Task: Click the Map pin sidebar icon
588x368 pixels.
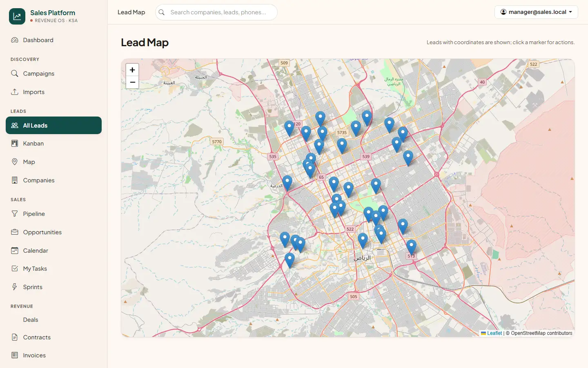Action: point(15,162)
